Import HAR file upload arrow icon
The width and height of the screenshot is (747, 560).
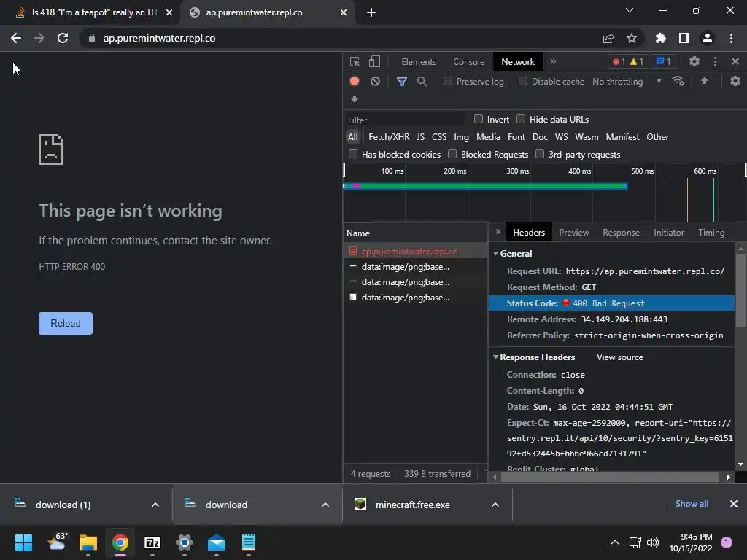pyautogui.click(x=705, y=82)
